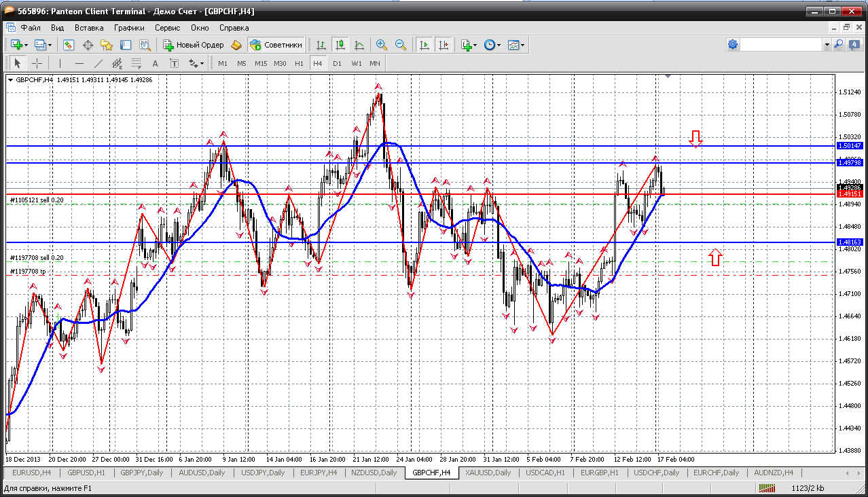Viewport: 868px width, 497px height.
Task: Switch to the XAUUSD,Daily chart tab
Action: (488, 473)
